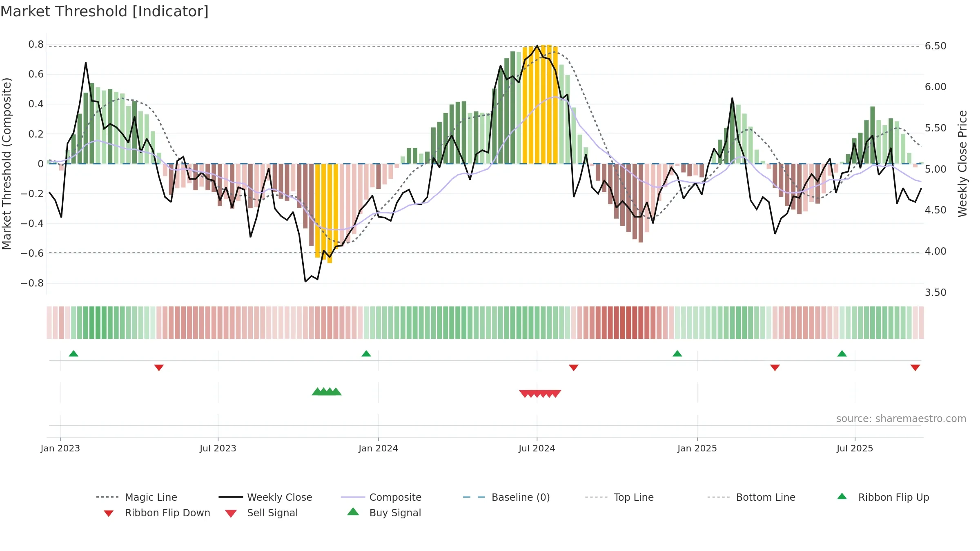Click the ribbon flip down marker after Jul 2024
980x551 pixels.
[574, 368]
